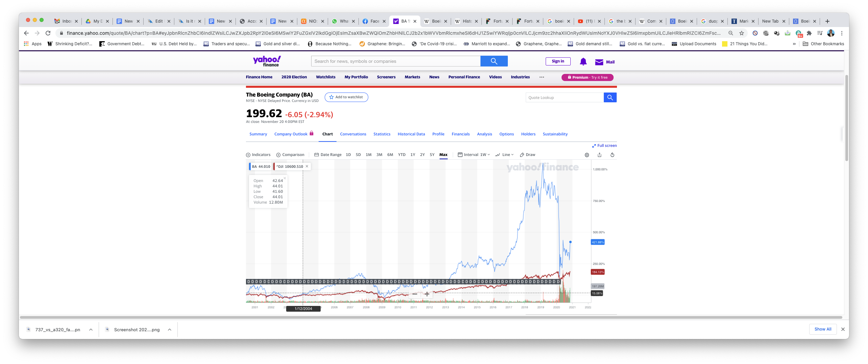Viewport: 868px width, 364px height.
Task: Click the Quote Lookup input field
Action: [x=565, y=98]
